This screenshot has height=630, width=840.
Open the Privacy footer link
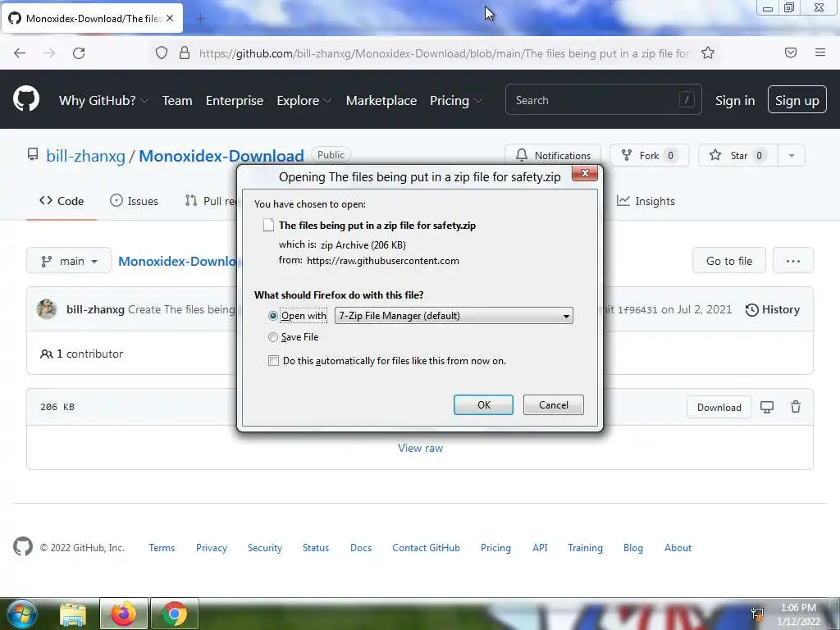[x=211, y=547]
